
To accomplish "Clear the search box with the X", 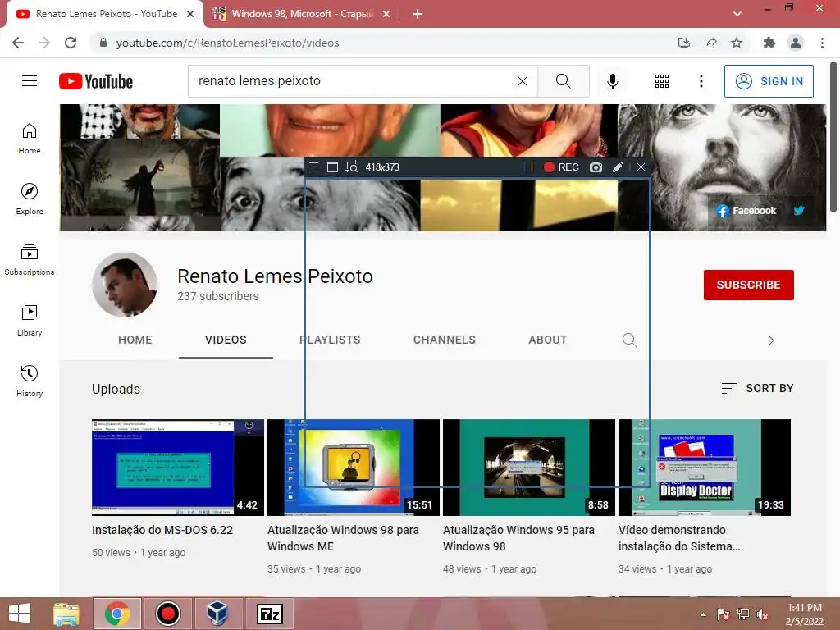I will (523, 81).
